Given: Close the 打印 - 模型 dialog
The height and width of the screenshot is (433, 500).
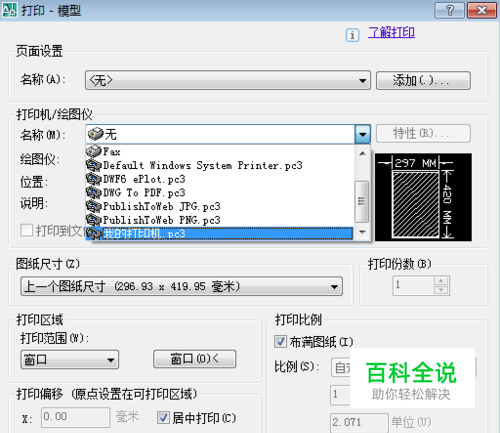Looking at the screenshot, I should [482, 10].
